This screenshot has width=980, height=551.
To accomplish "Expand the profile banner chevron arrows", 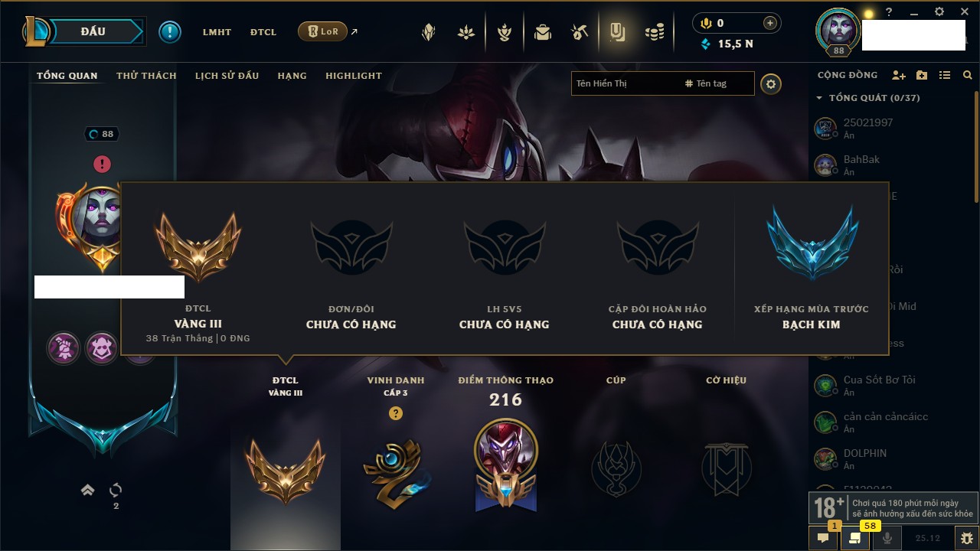I will 88,490.
